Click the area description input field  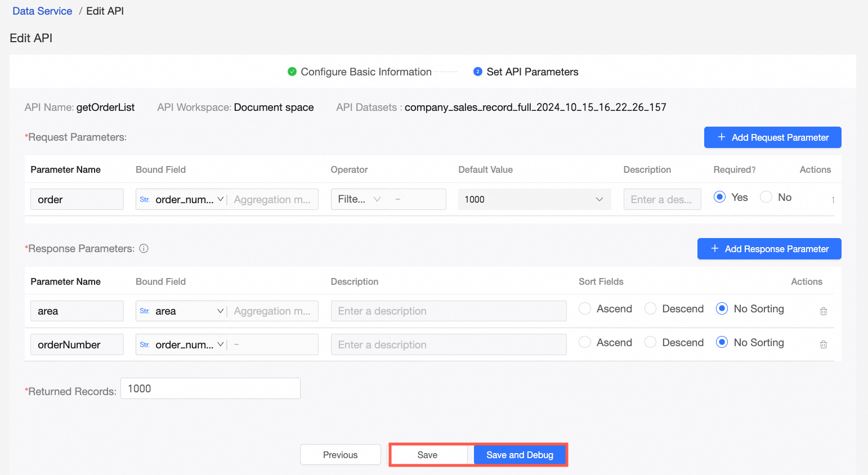448,311
